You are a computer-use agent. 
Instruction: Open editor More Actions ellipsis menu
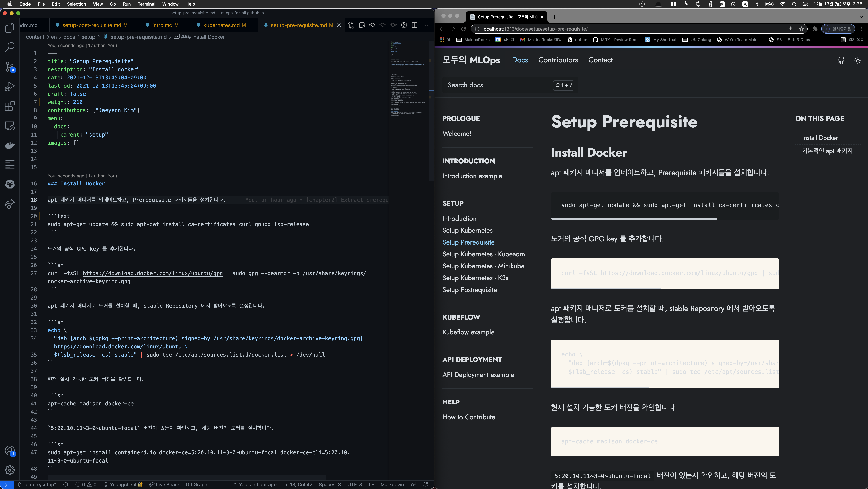pos(425,25)
